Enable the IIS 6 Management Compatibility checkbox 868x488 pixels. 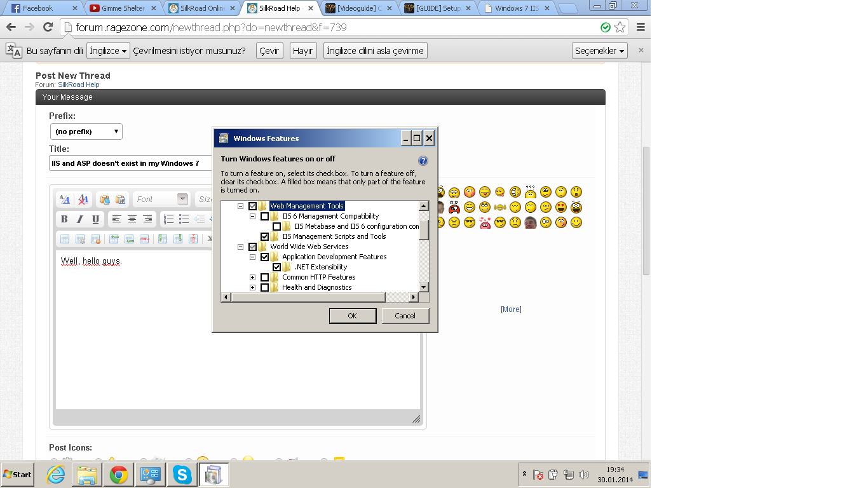(x=265, y=217)
